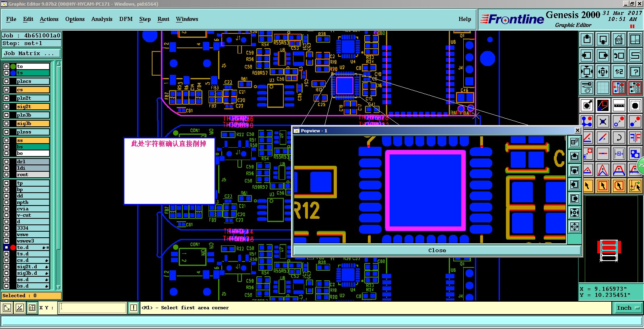Open the help question mark tool
Screen dimensions: 644x329
click(x=635, y=72)
